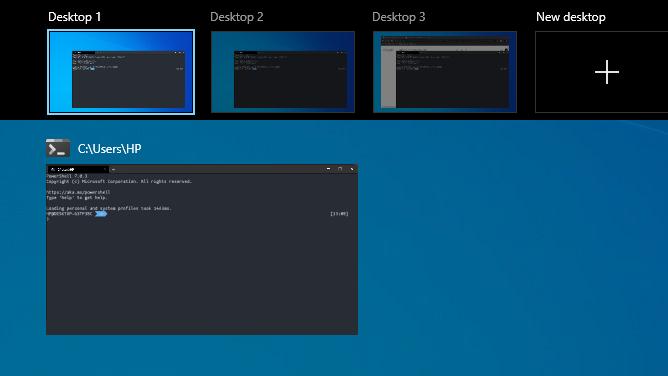Maximize the terminal preview window

tap(340, 169)
